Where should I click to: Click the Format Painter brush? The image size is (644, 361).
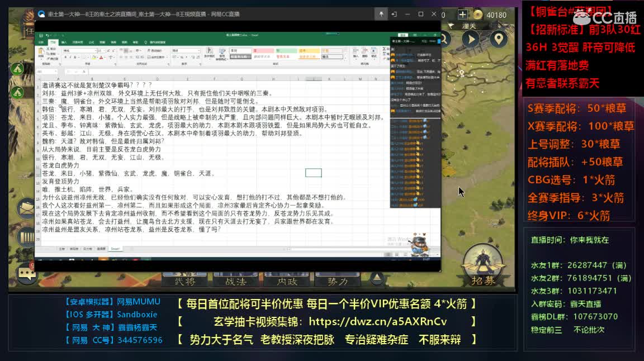(x=48, y=59)
